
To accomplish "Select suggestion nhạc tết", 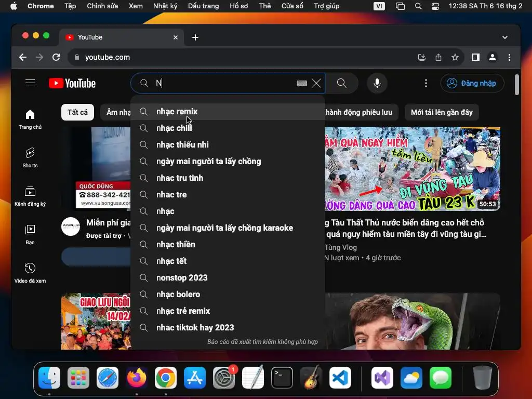I will point(228,261).
